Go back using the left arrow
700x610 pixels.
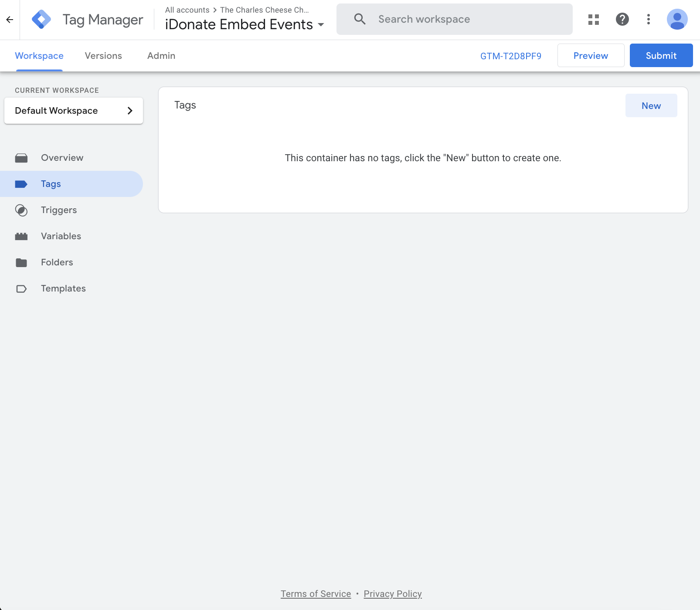pos(10,20)
